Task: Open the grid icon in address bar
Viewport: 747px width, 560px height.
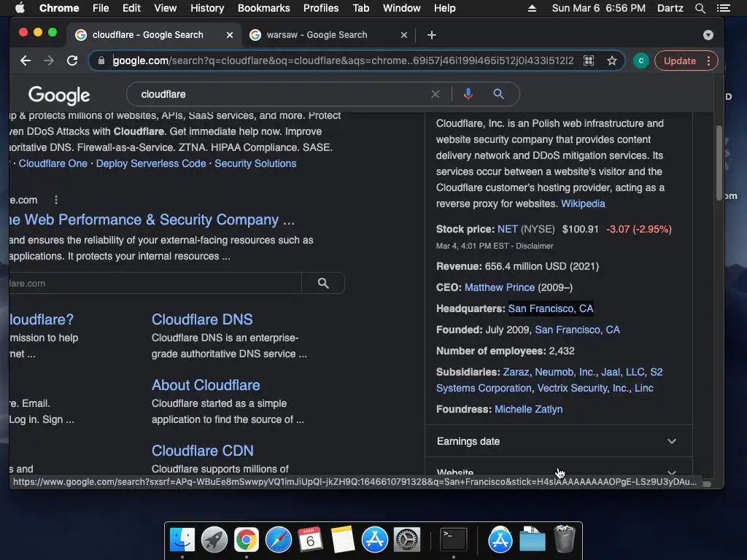Action: (589, 61)
